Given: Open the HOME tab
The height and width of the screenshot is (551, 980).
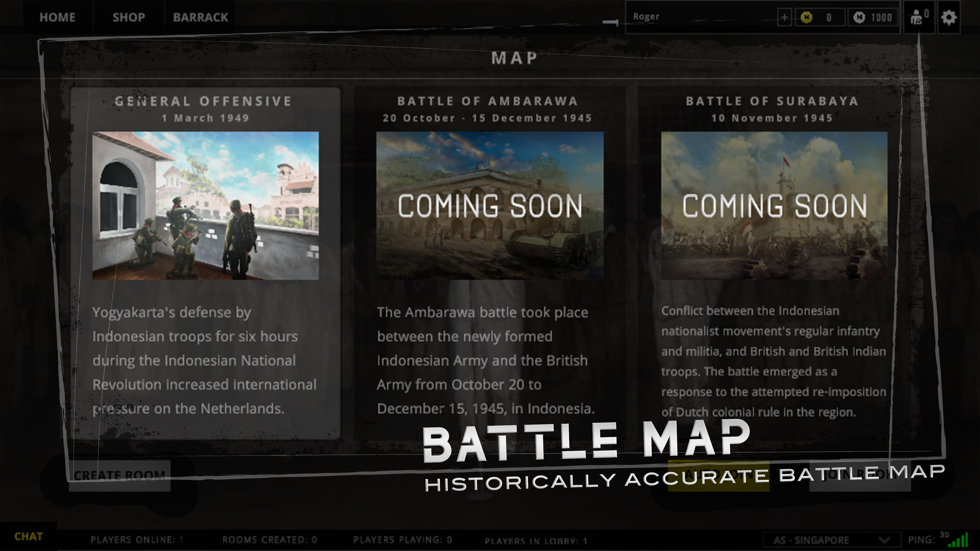Looking at the screenshot, I should pyautogui.click(x=57, y=18).
